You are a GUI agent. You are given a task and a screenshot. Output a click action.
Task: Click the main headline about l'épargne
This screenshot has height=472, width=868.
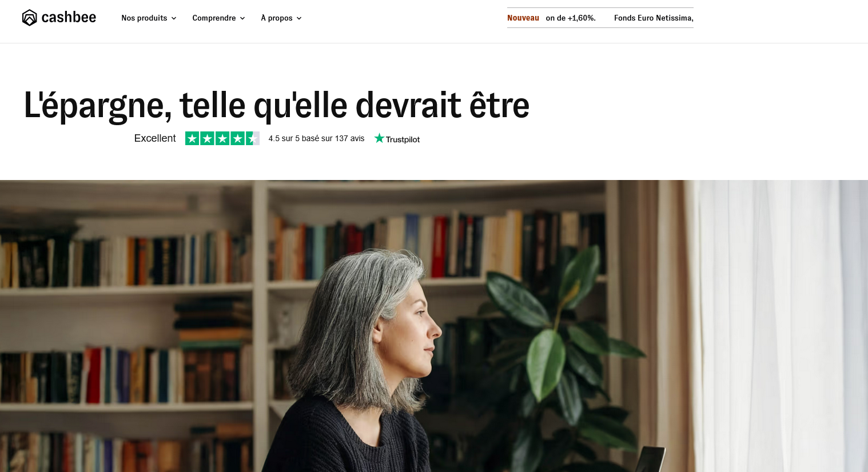276,105
